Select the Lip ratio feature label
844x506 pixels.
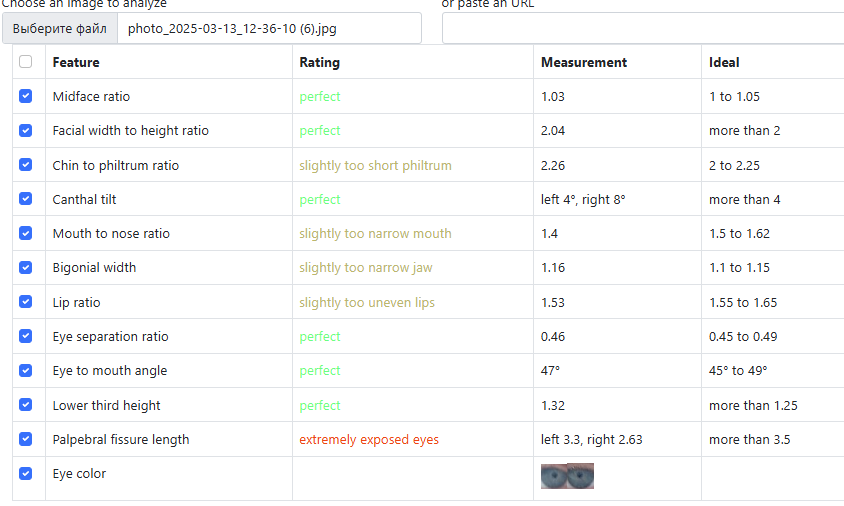76,303
